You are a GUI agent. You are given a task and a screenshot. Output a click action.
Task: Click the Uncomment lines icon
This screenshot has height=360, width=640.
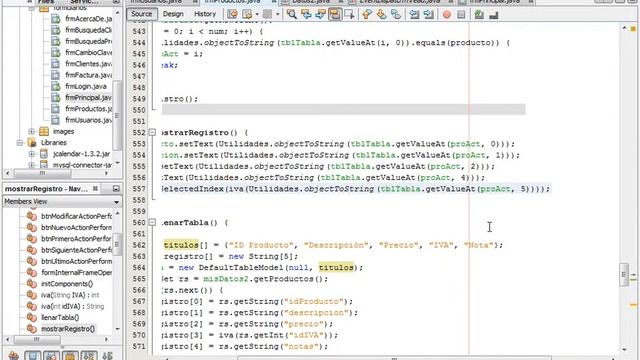point(493,15)
